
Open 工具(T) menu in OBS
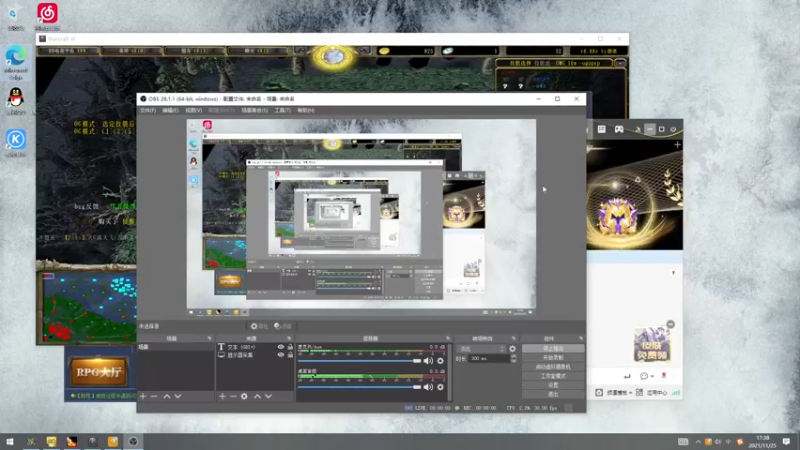[283, 110]
